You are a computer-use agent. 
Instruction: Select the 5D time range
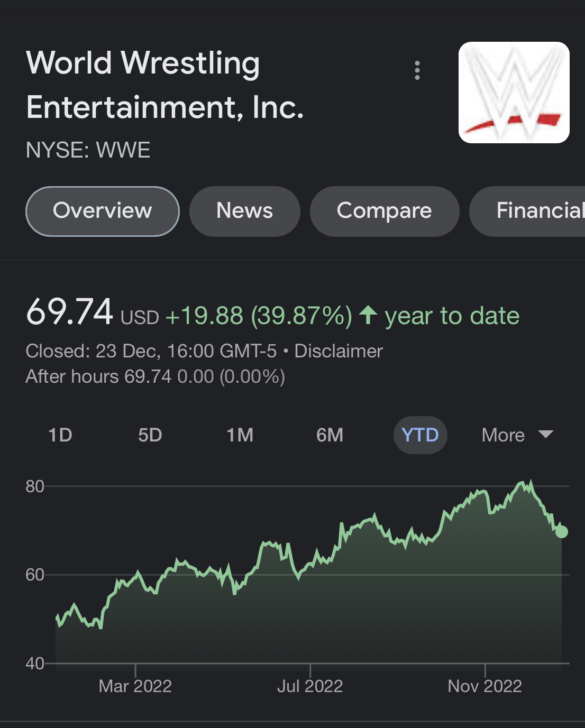(x=150, y=435)
